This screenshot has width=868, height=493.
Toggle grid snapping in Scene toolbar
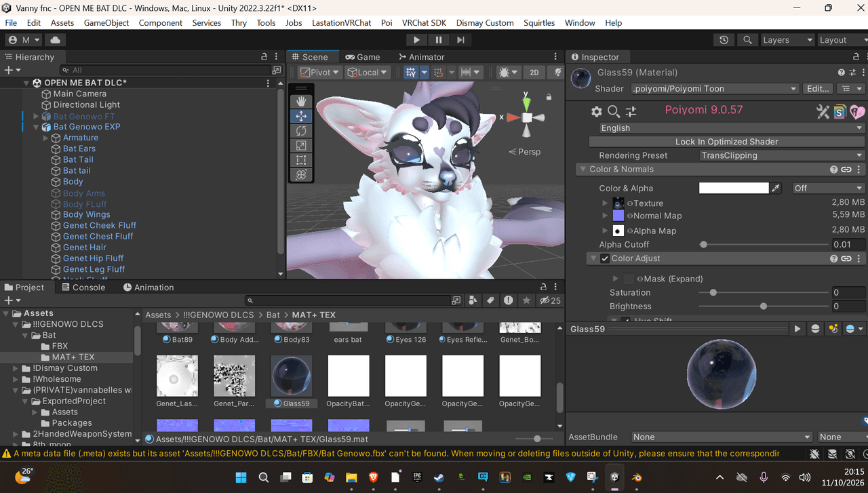tap(410, 73)
